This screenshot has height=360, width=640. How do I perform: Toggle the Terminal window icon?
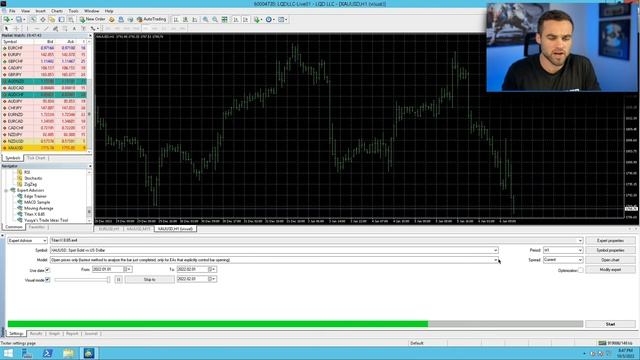point(61,19)
